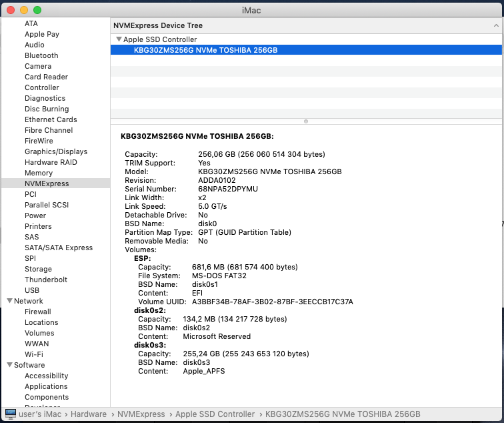Select Applications under Software
Image resolution: width=504 pixels, height=423 pixels.
(x=46, y=386)
